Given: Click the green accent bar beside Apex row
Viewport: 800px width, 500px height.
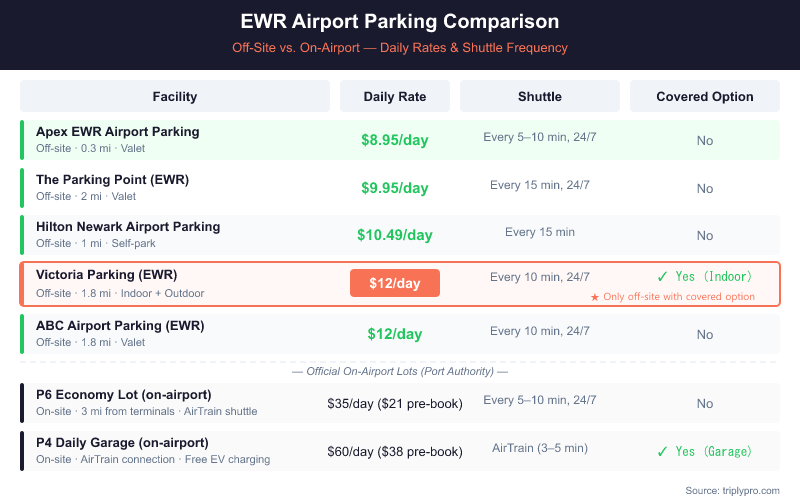Looking at the screenshot, I should tap(22, 140).
